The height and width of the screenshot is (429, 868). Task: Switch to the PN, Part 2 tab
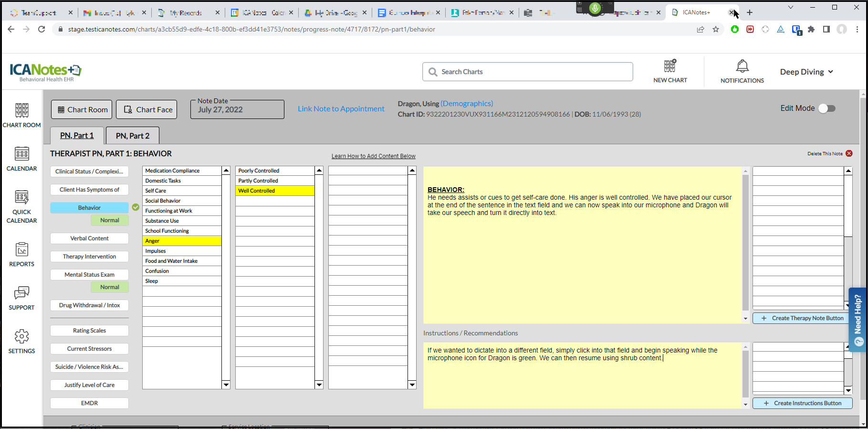pyautogui.click(x=133, y=136)
